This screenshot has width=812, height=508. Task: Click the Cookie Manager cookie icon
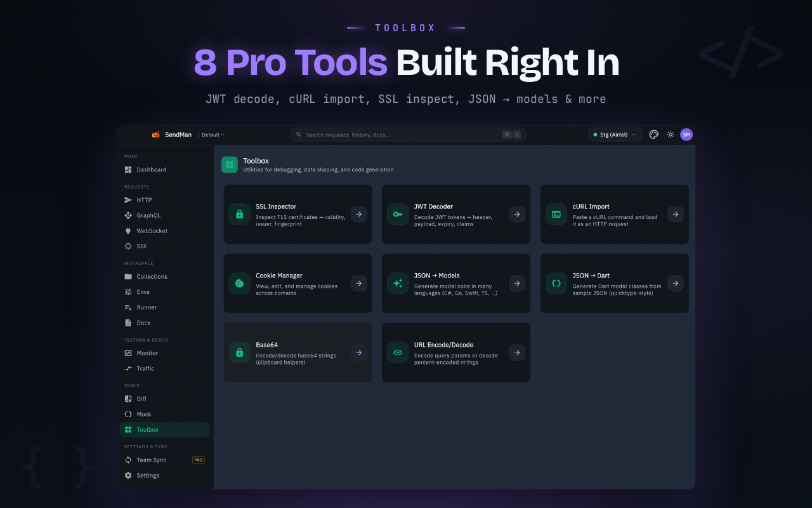pyautogui.click(x=239, y=283)
